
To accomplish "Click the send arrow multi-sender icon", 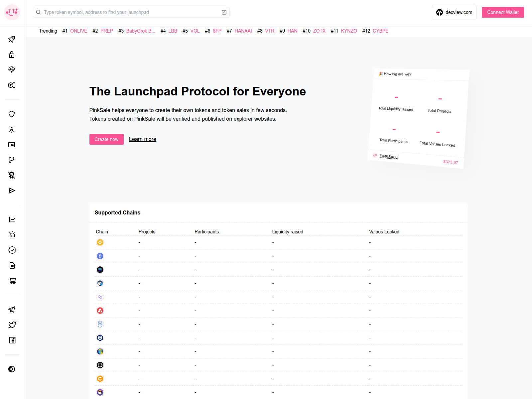I will [12, 191].
